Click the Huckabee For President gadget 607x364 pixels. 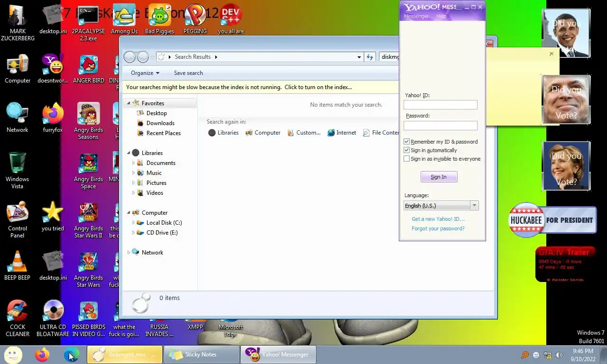[552, 220]
